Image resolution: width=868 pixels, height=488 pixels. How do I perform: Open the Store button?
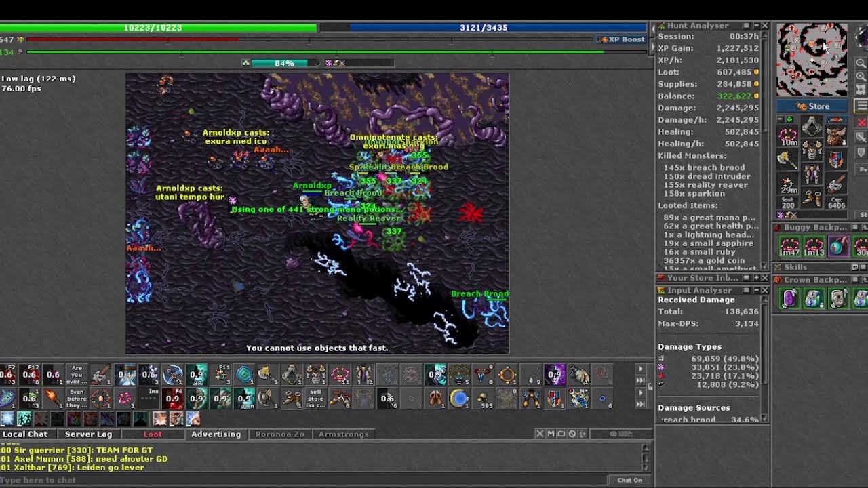pos(812,106)
